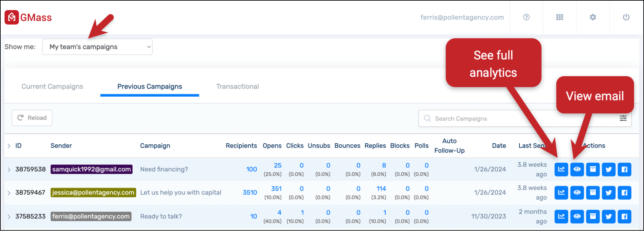The height and width of the screenshot is (231, 644).
Task: Open the apps grid menu
Action: click(560, 17)
